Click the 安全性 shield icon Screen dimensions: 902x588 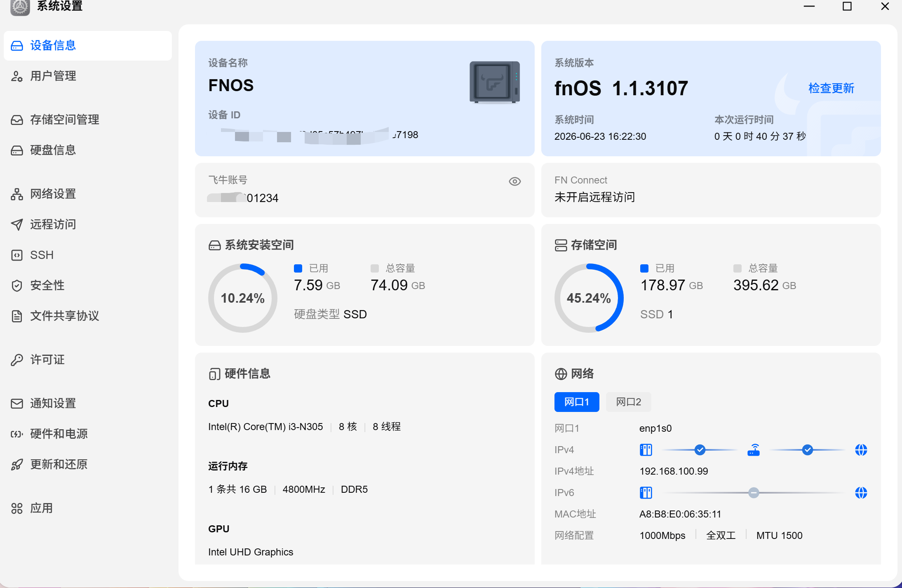click(17, 286)
